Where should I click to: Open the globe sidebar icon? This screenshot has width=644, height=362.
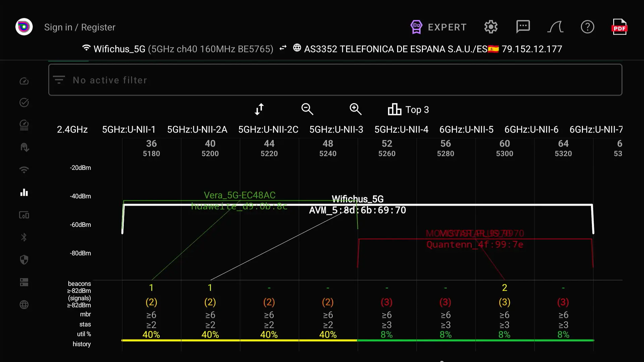(24, 305)
